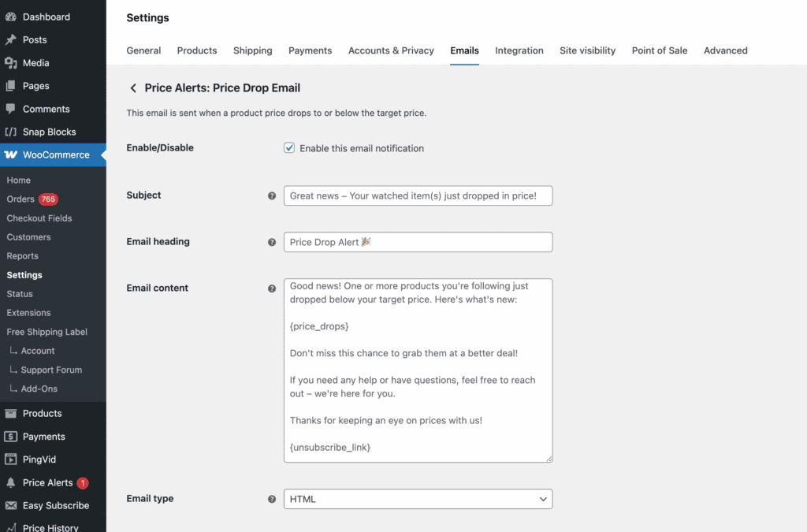The width and height of the screenshot is (807, 532).
Task: Open the Orders link with 765 badge
Action: [x=21, y=199]
